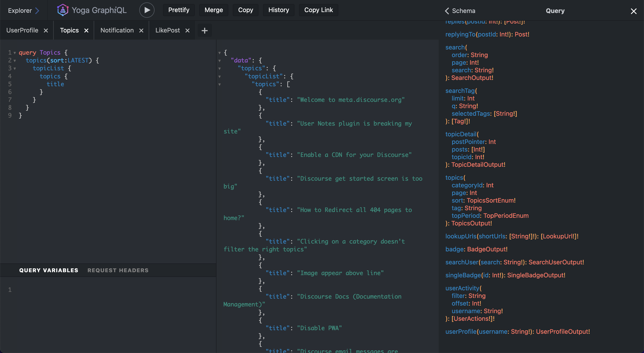The width and height of the screenshot is (644, 353).
Task: Open the userProfile field docs
Action: 461,332
